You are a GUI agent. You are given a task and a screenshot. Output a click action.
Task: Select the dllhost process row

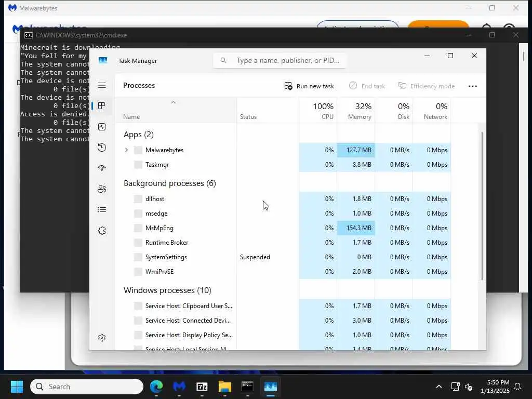coord(283,199)
